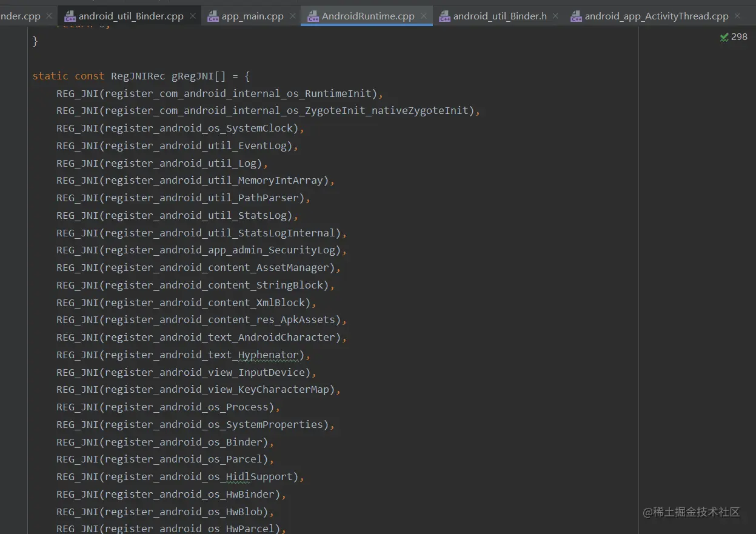Switch to the android_util_Binder.cpp tab
Screen dimensions: 756x534
(131, 16)
